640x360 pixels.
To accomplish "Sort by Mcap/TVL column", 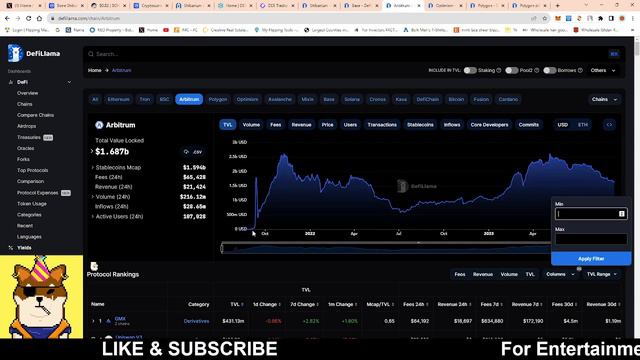I will [380, 304].
